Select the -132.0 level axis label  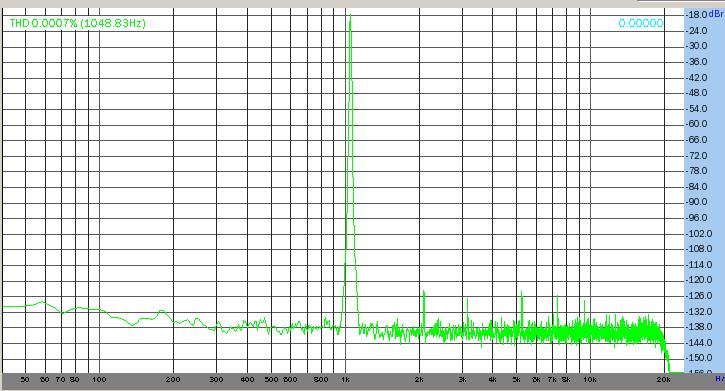[698, 312]
